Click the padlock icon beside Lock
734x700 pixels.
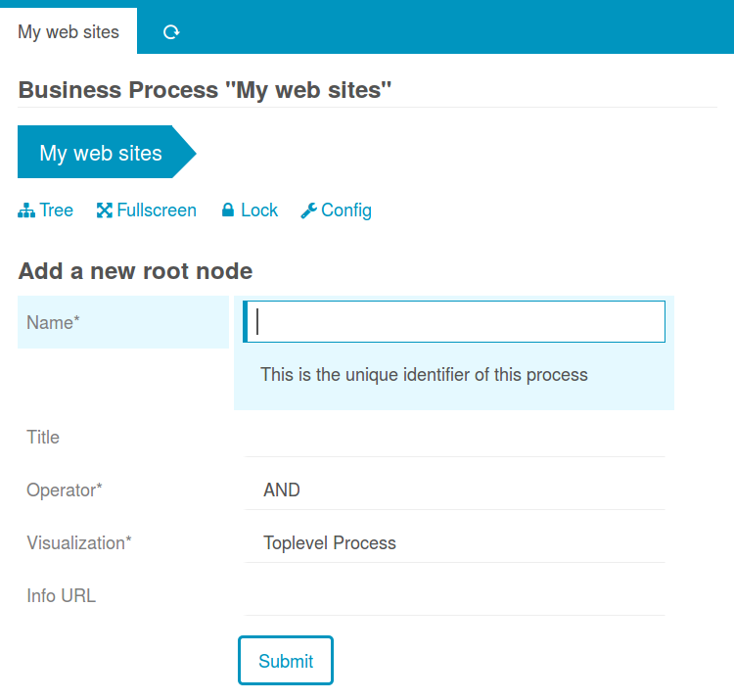tap(228, 210)
